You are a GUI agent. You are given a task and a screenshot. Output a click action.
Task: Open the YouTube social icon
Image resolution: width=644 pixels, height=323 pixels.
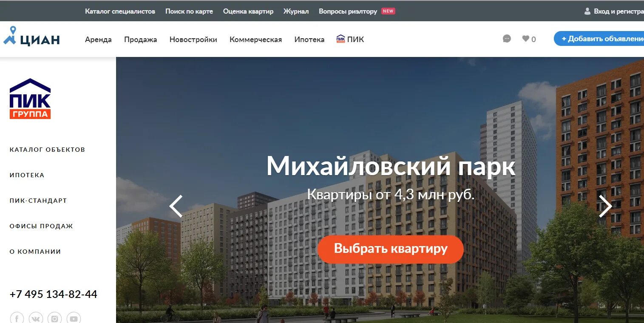pos(74,318)
